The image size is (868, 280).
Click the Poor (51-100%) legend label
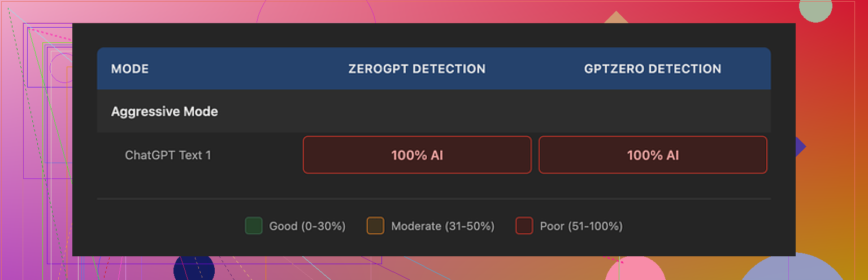581,226
